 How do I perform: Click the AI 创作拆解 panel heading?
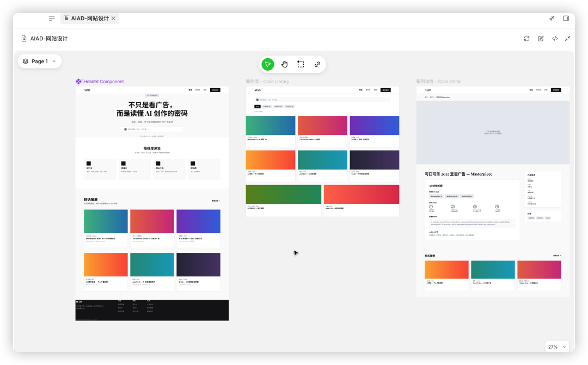click(x=436, y=186)
